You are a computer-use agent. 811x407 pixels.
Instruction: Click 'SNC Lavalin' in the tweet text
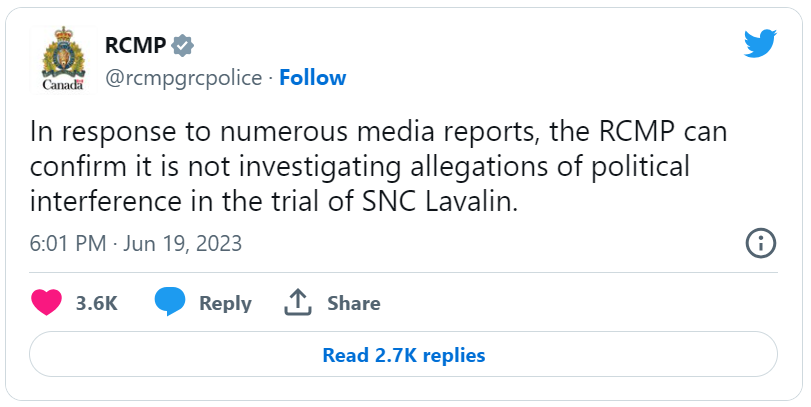[x=440, y=202]
